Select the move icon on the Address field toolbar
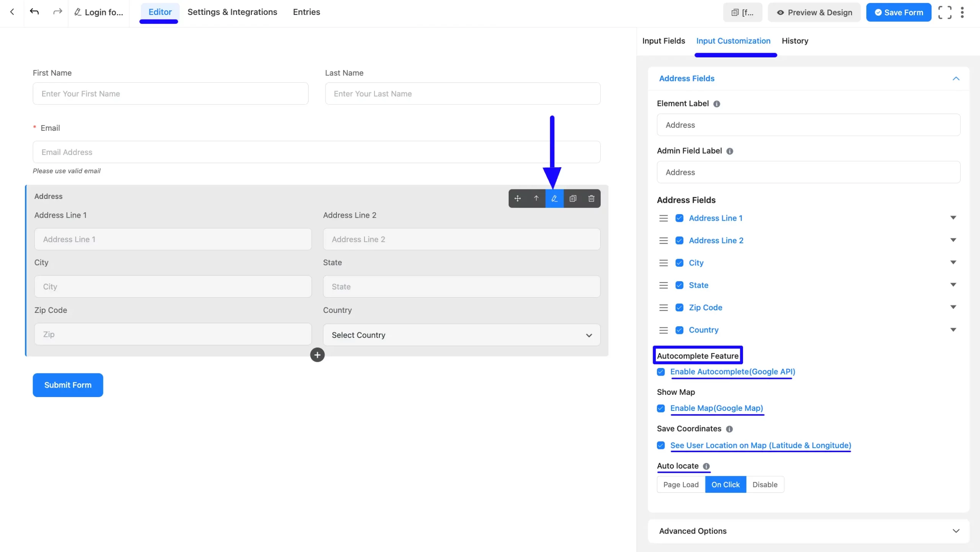Viewport: 980px width, 552px height. (x=518, y=199)
